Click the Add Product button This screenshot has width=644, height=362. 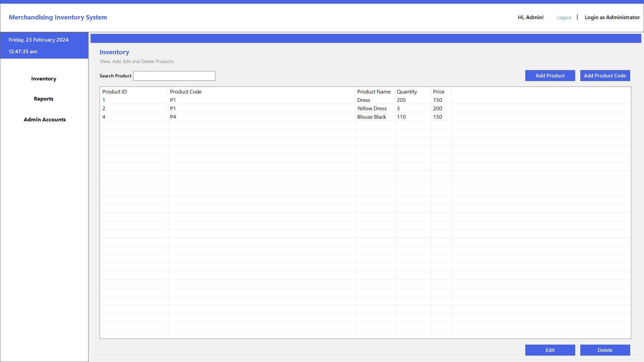pos(550,76)
